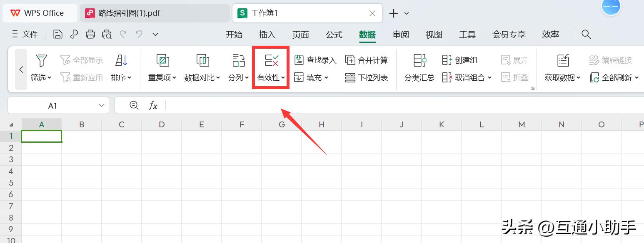Screen dimensions: 644x243
Task: Click the 获取数据 icon
Action: pyautogui.click(x=563, y=60)
